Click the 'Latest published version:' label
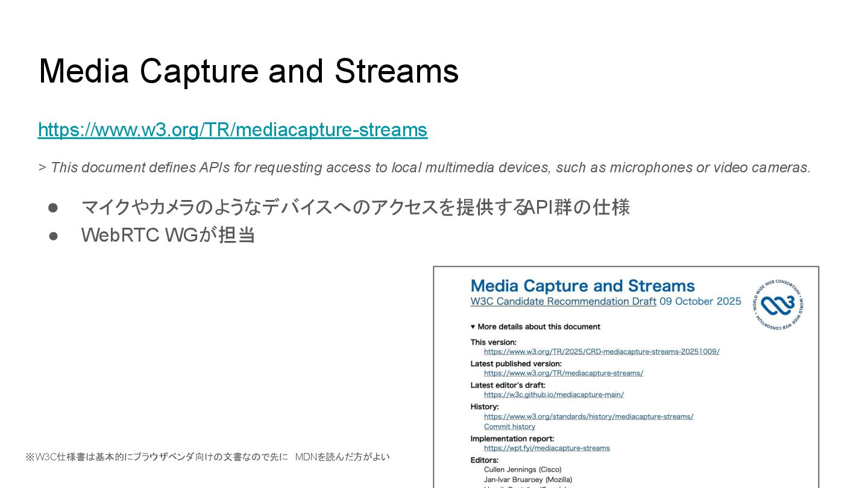 [x=516, y=364]
